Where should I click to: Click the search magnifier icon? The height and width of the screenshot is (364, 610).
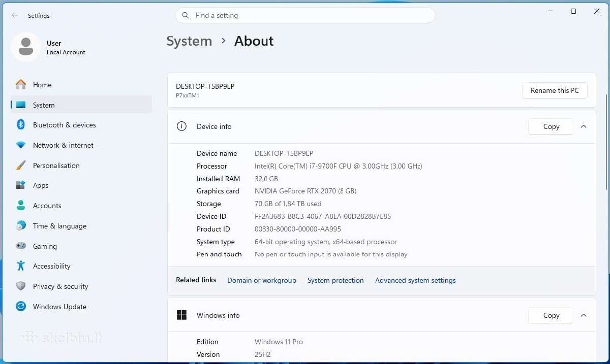(x=186, y=16)
